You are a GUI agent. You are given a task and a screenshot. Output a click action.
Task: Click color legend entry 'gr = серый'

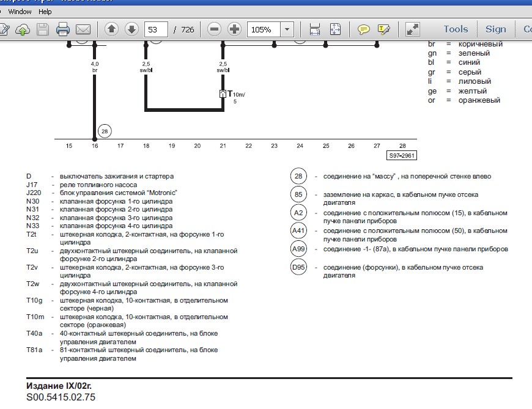coord(454,72)
